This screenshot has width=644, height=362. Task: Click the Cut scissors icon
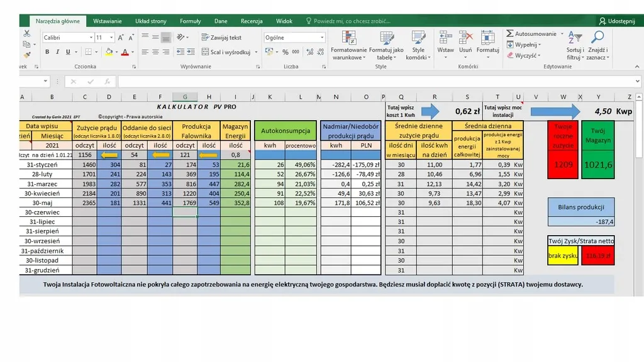tap(26, 35)
